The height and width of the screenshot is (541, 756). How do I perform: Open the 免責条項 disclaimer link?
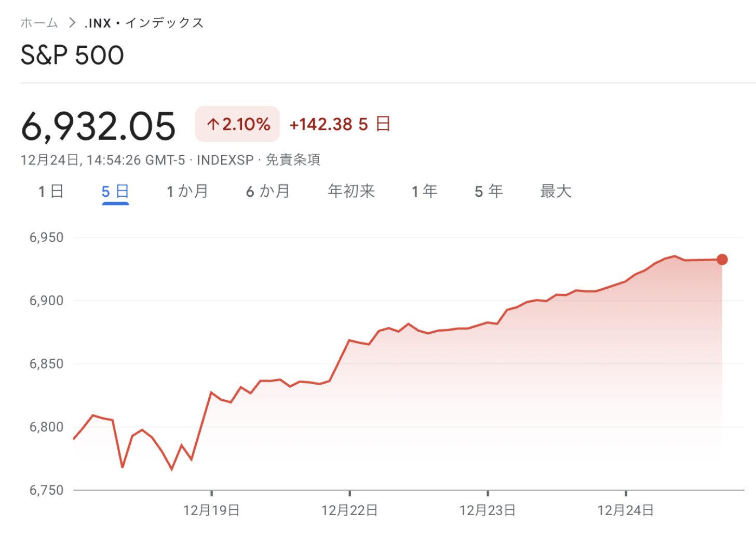293,160
